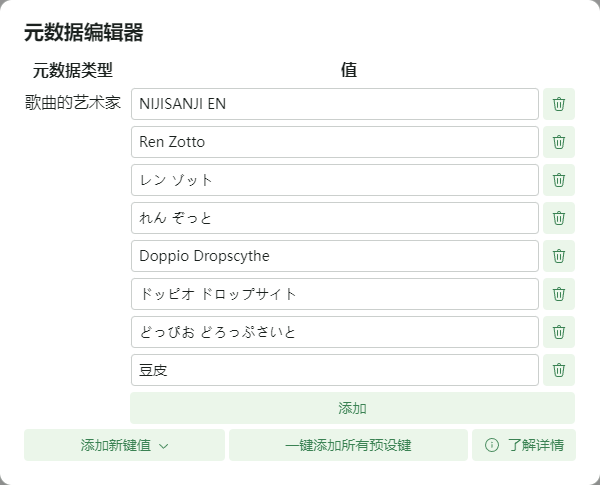Viewport: 600px width, 485px height.
Task: Edit the 豆皮 value field
Action: pyautogui.click(x=334, y=370)
